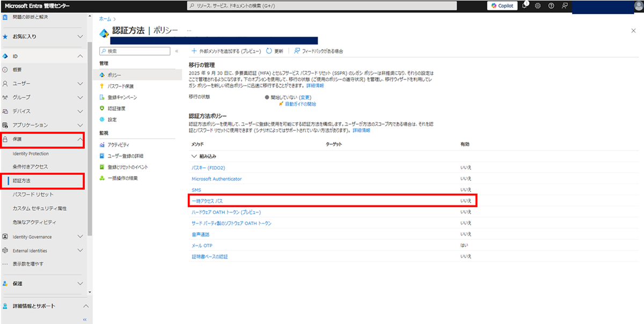Open 条件付きアクセス
Viewport: 644px width, 324px height.
pyautogui.click(x=30, y=167)
